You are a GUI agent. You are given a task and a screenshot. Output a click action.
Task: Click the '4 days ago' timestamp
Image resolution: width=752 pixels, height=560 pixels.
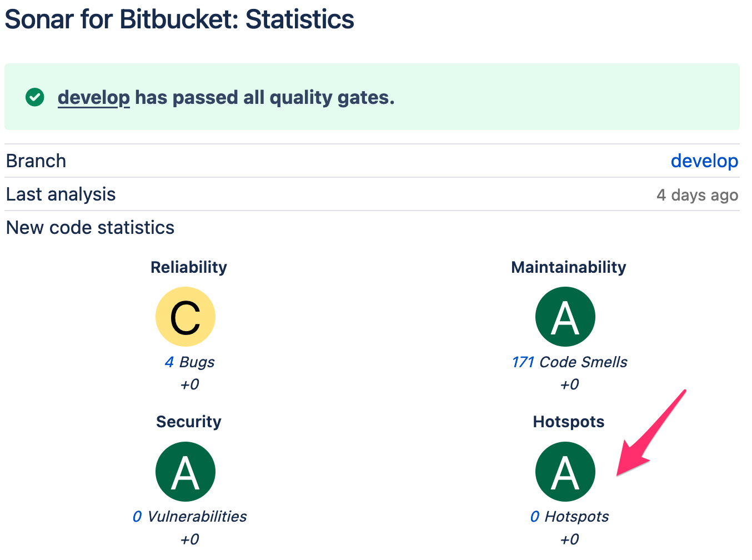click(697, 195)
